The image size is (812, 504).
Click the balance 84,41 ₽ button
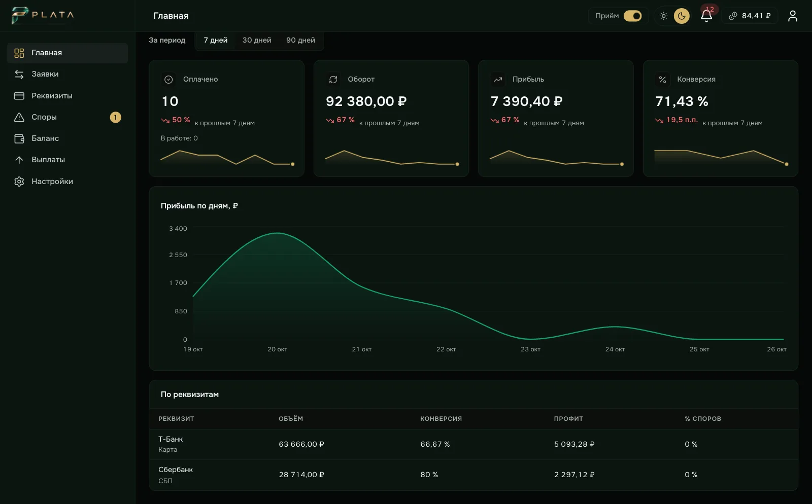pos(750,16)
